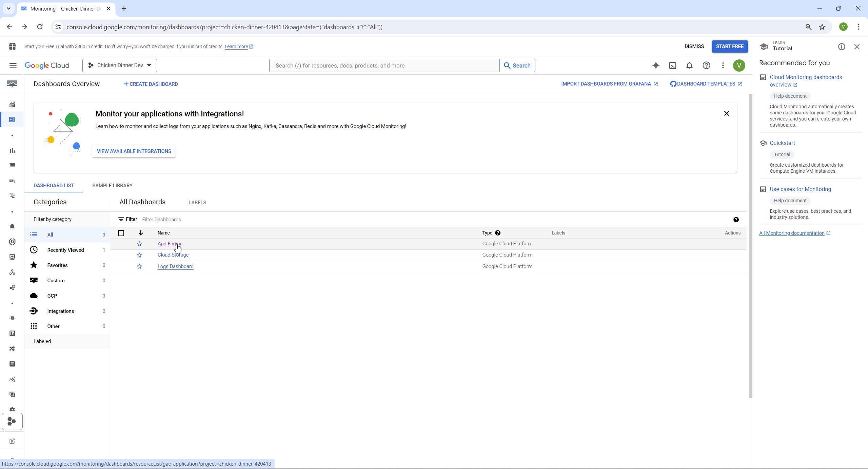Focus the Filter Dashboards input field

pos(271,220)
